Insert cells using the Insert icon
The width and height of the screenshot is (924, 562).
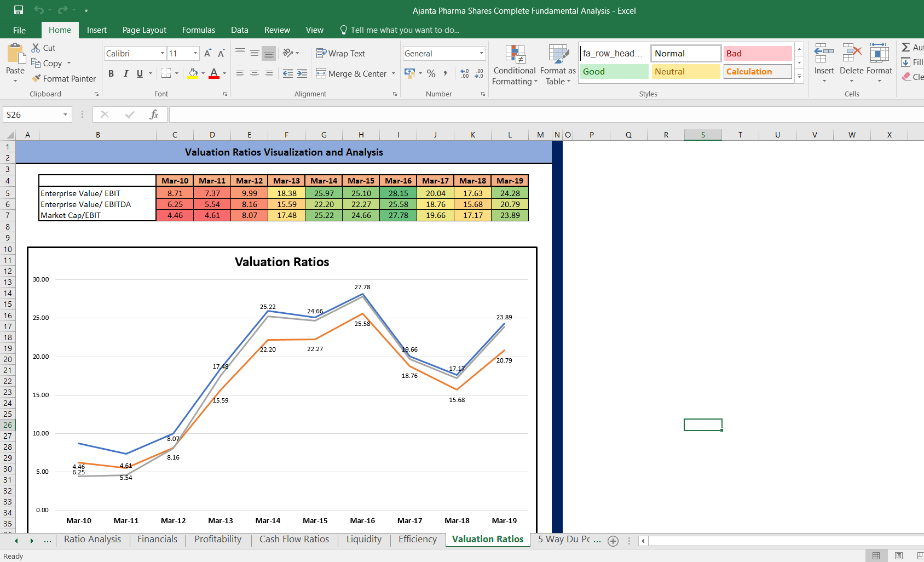[x=824, y=53]
